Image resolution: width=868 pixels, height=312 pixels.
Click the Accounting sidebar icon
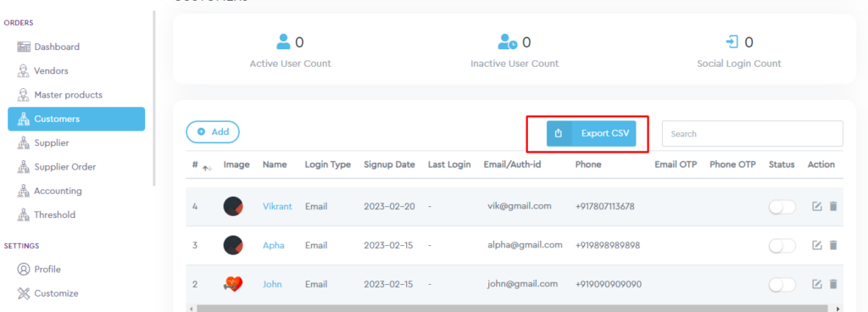[x=23, y=191]
